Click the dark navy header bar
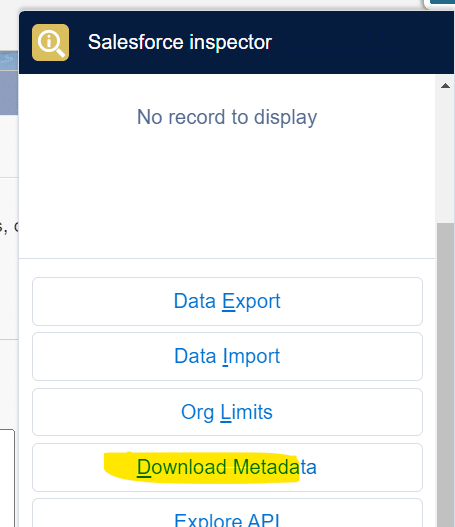The width and height of the screenshot is (455, 527). (236, 42)
